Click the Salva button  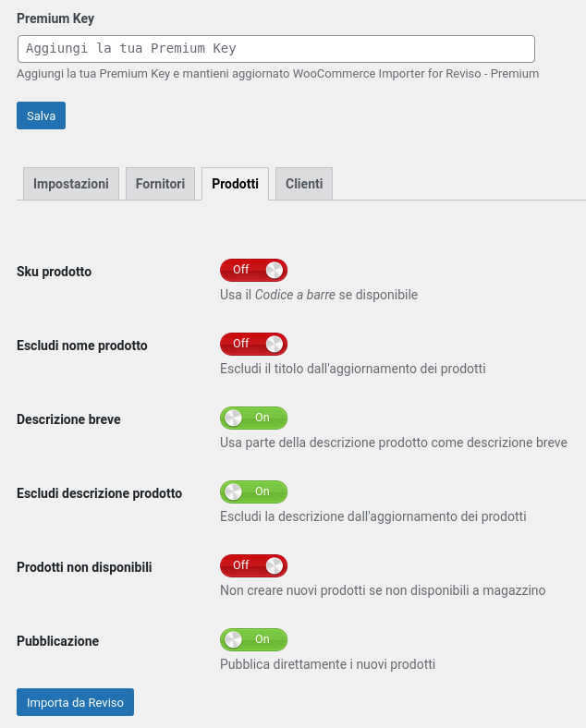click(41, 115)
